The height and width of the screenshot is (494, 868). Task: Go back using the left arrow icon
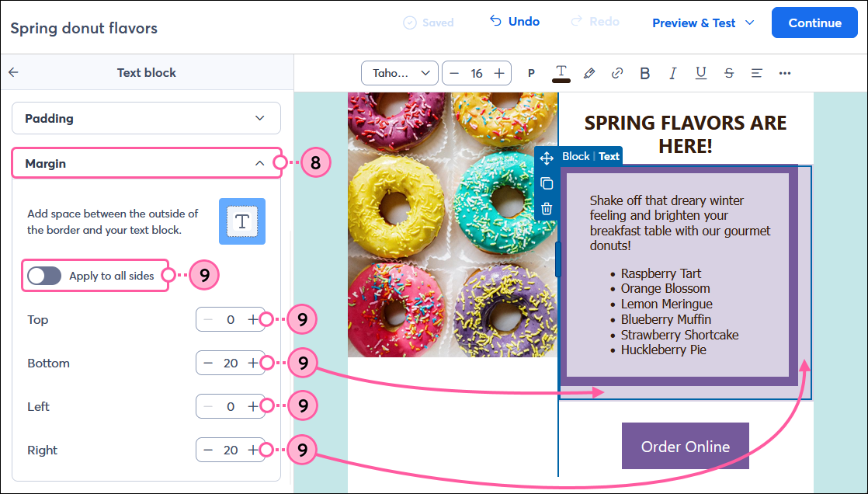(14, 72)
